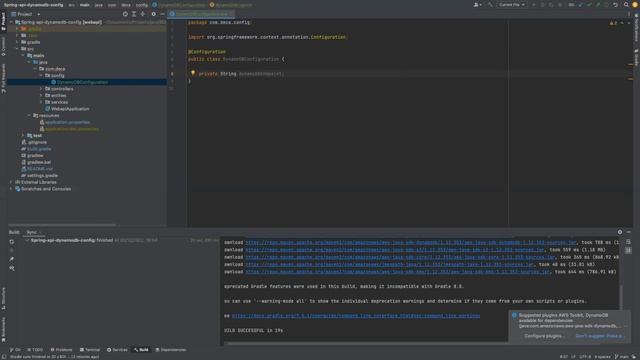Click the light bulb quick-fix icon in editor
640x360 pixels.
193,73
